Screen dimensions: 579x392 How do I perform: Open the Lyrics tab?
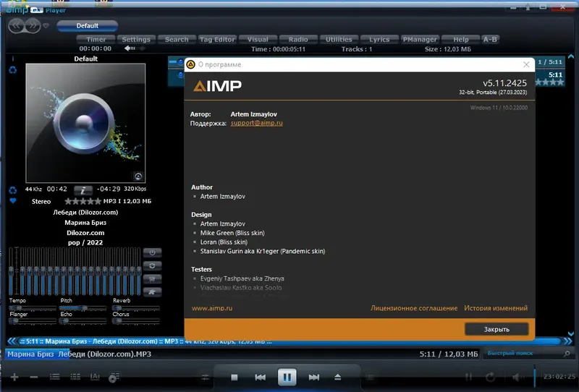click(x=379, y=40)
